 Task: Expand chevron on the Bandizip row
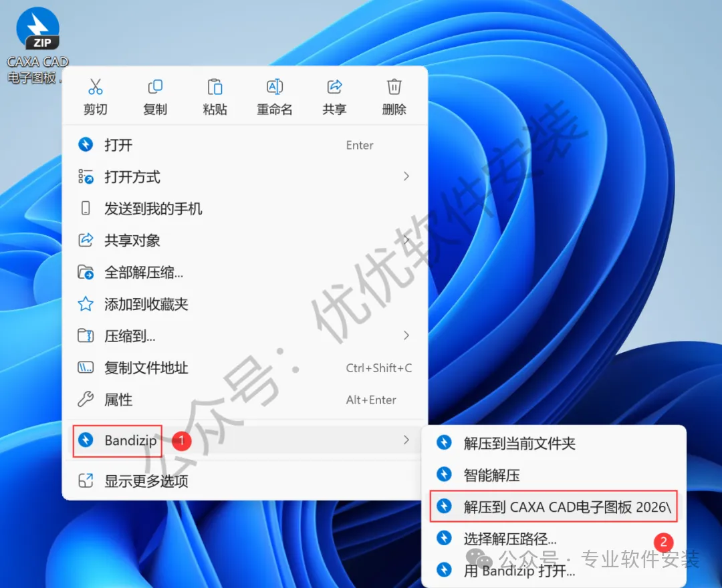(x=406, y=440)
